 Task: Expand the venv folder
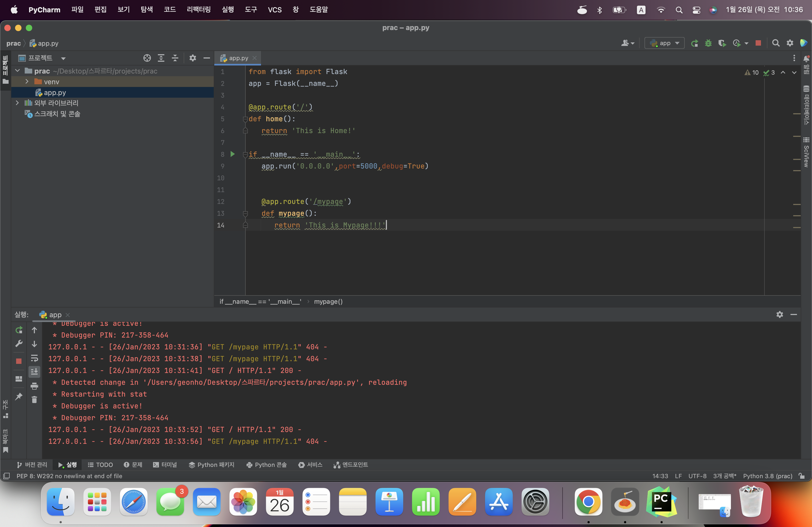coord(27,82)
